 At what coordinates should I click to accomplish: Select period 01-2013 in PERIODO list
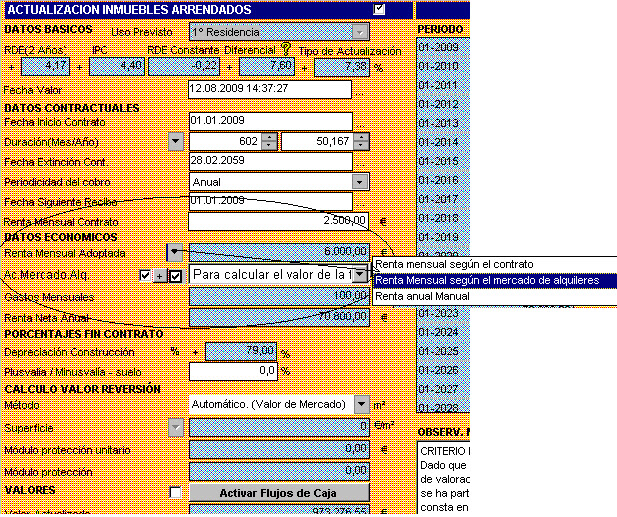click(443, 123)
